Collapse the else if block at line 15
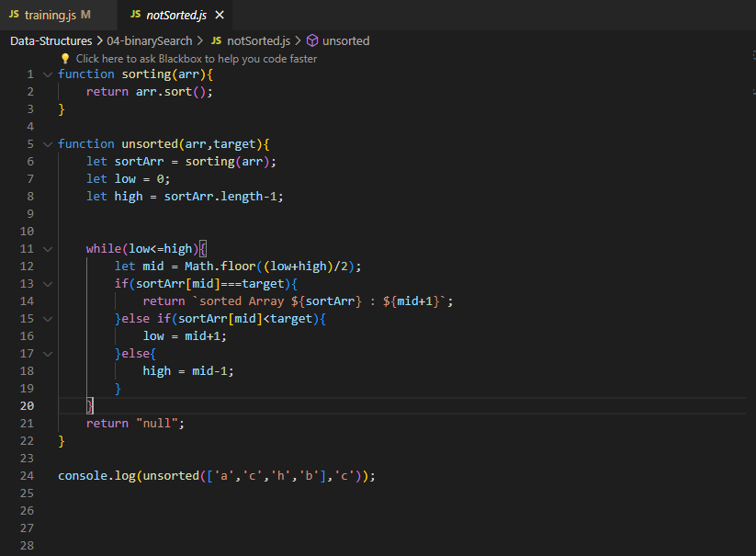This screenshot has width=756, height=556. coord(48,319)
